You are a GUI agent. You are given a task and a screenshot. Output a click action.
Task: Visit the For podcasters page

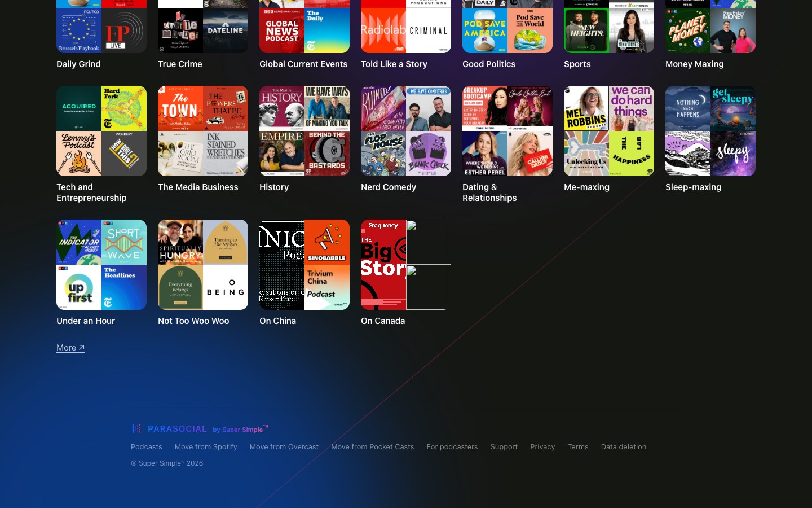pos(452,446)
